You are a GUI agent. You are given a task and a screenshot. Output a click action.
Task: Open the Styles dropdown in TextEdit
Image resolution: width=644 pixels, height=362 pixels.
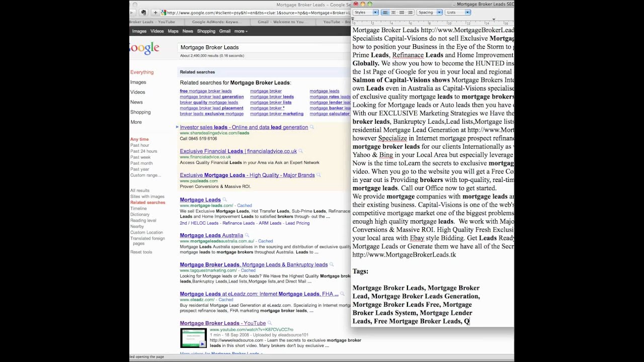click(365, 12)
